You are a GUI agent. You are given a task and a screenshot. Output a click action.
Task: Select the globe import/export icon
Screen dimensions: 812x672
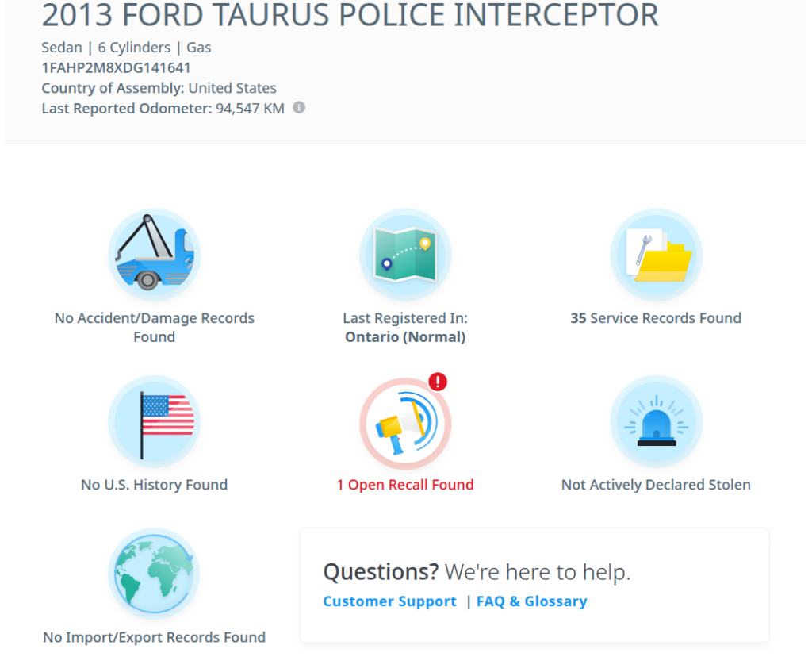(154, 574)
